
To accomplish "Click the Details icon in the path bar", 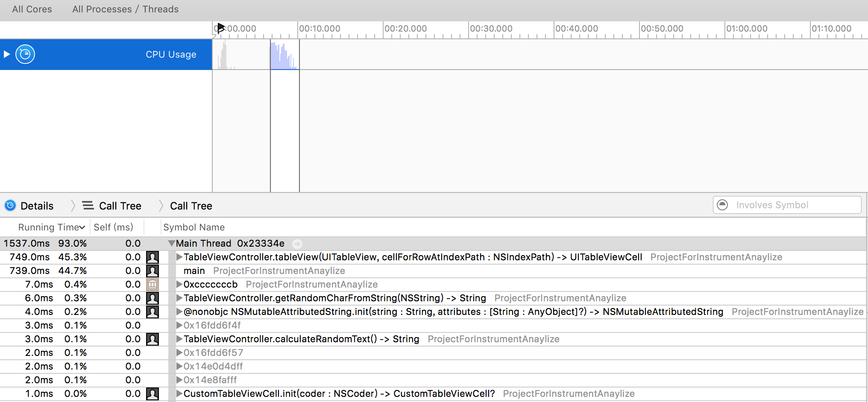I will [10, 206].
